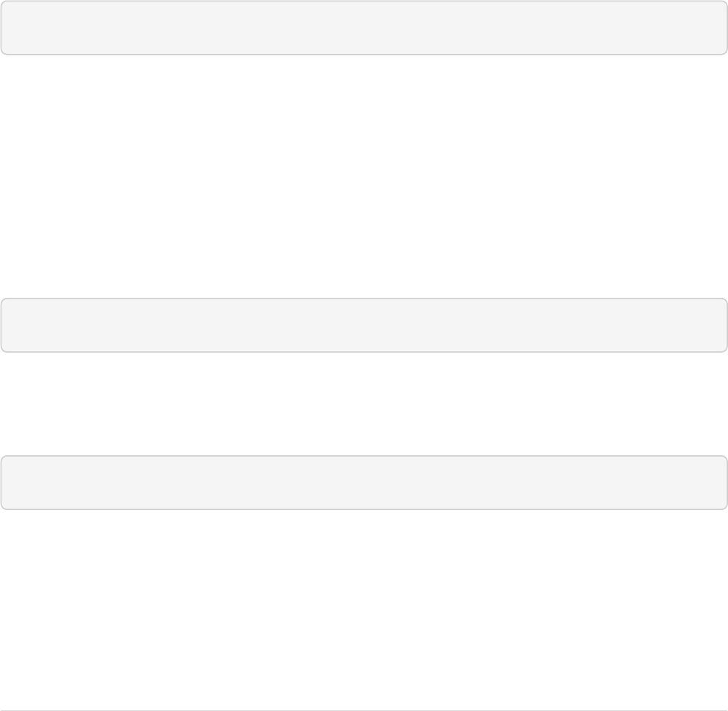
Task: Select the horizontal divider line at the page bottom
Action: click(364, 710)
